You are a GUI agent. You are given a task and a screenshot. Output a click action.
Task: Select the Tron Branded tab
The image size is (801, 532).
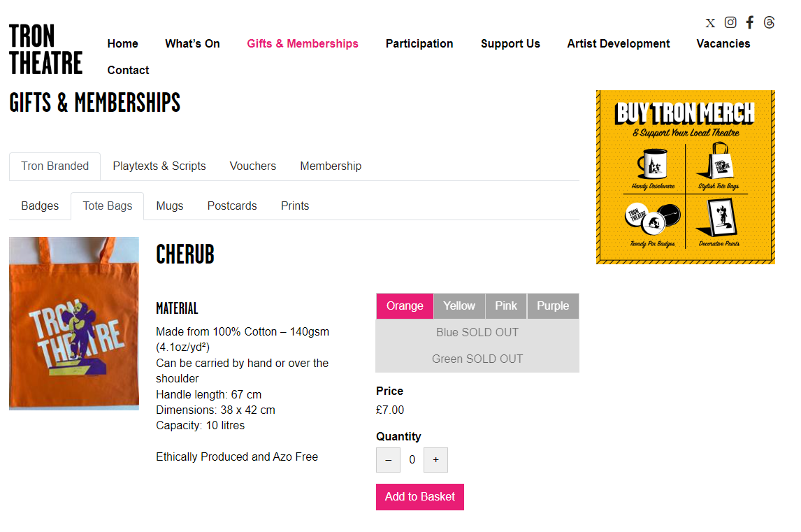point(55,166)
